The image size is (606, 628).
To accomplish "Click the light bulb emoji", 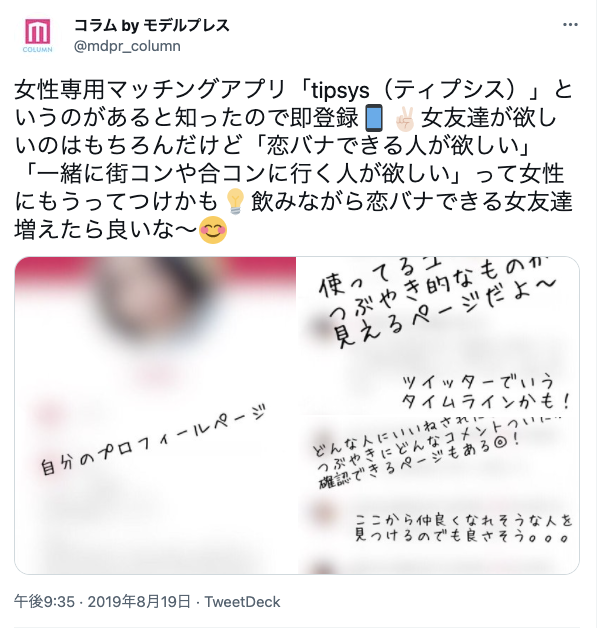I will click(x=235, y=201).
